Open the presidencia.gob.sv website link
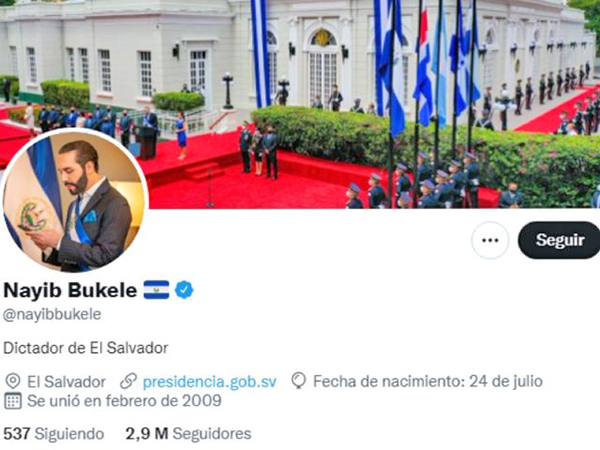Viewport: 600px width, 450px height. point(209,382)
